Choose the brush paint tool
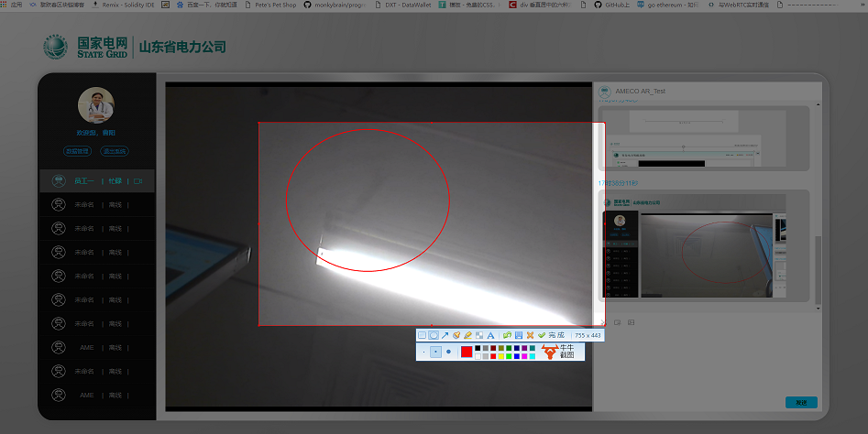868x434 pixels. click(456, 335)
